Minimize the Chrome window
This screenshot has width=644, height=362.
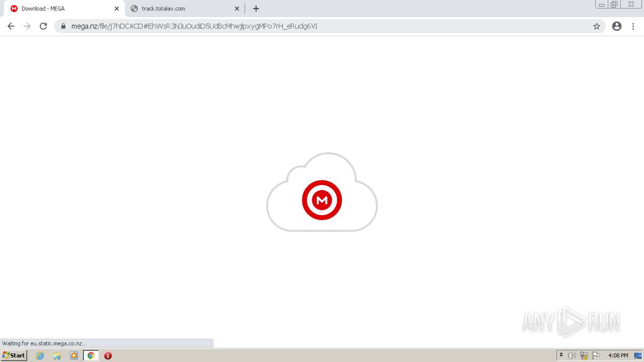[602, 5]
